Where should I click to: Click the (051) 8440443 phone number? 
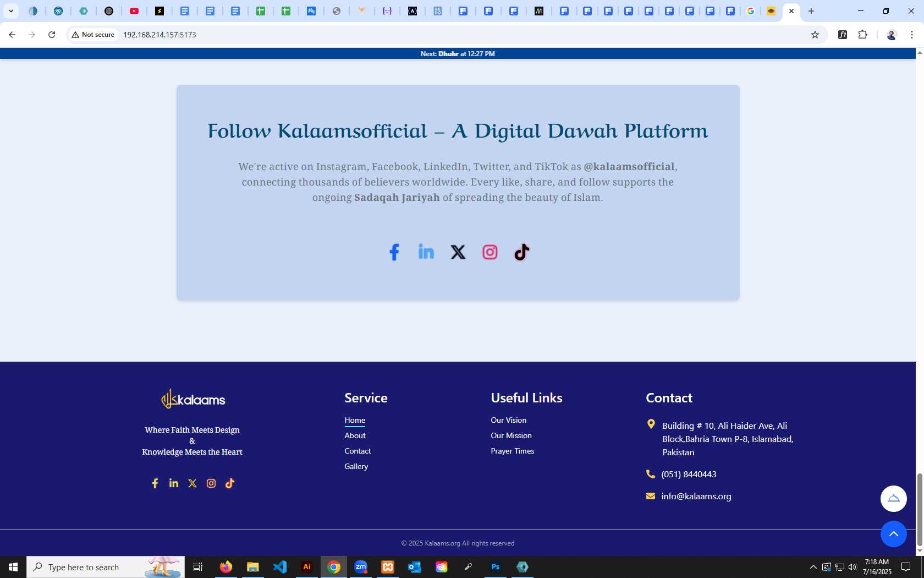pos(689,474)
